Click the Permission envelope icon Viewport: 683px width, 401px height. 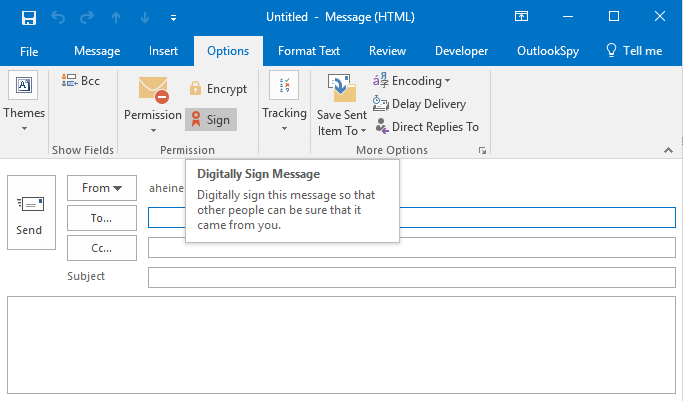153,91
